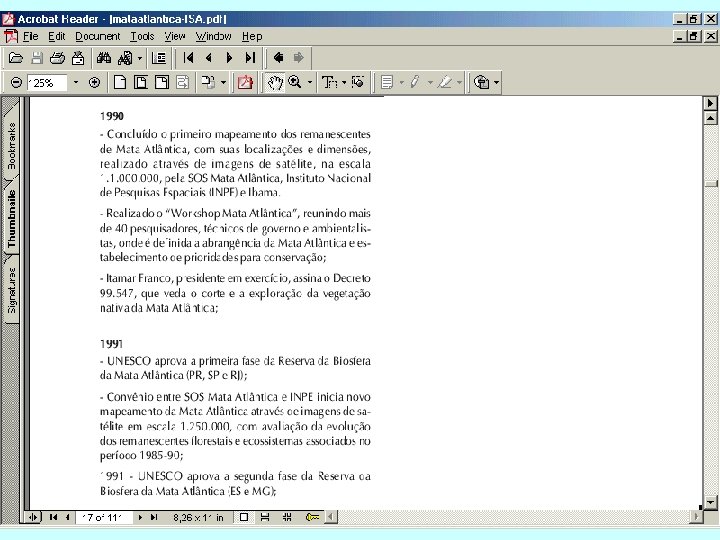Click the Save icon

[x=37, y=58]
